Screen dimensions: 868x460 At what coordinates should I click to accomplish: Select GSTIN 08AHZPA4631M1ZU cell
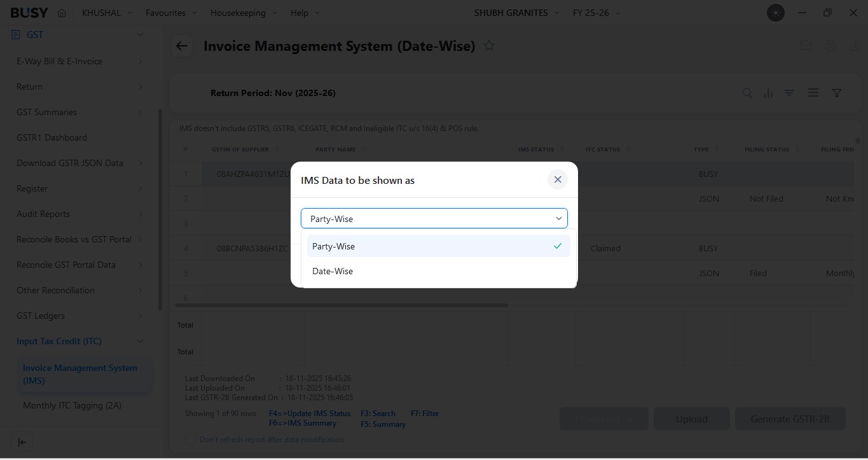(253, 174)
